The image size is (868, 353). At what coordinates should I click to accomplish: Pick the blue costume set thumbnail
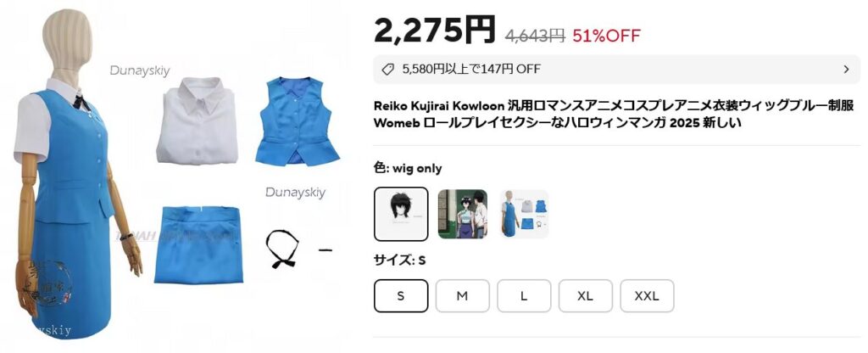pos(524,214)
